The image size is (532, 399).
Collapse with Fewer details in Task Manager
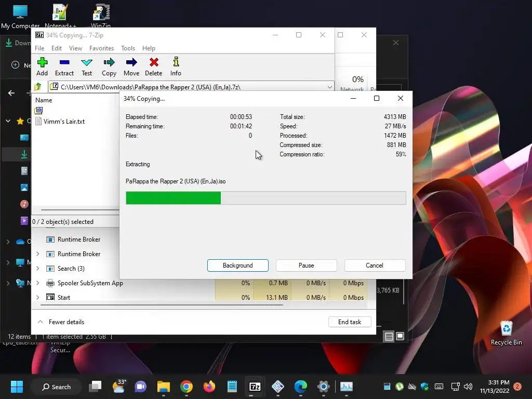(x=61, y=322)
